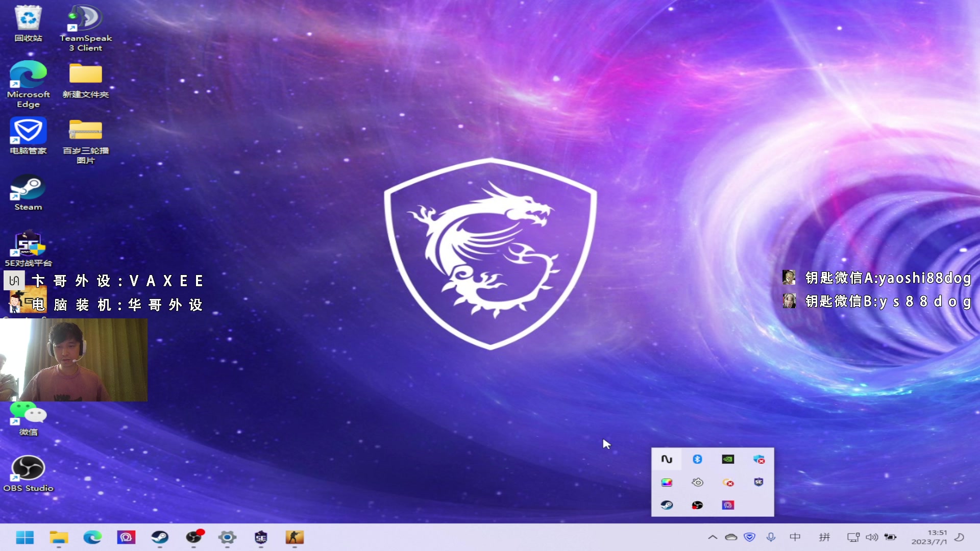Open the volume speaker icon in the tray

coord(872,537)
